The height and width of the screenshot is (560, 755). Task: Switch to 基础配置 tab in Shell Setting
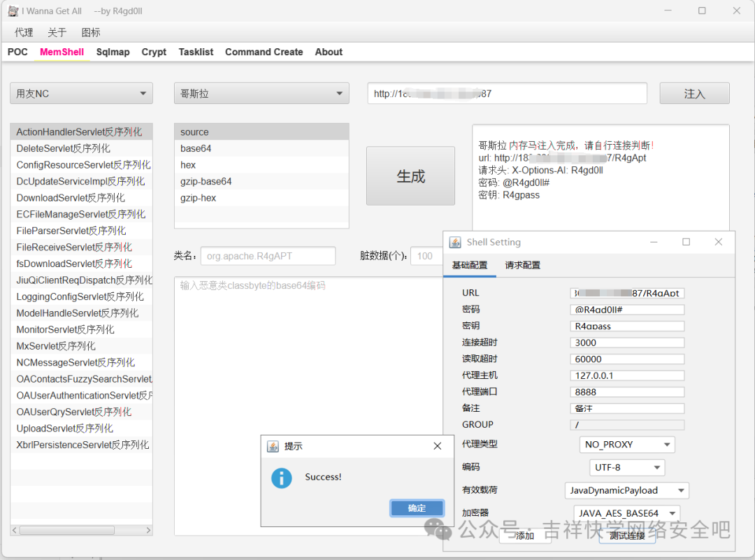coord(470,265)
